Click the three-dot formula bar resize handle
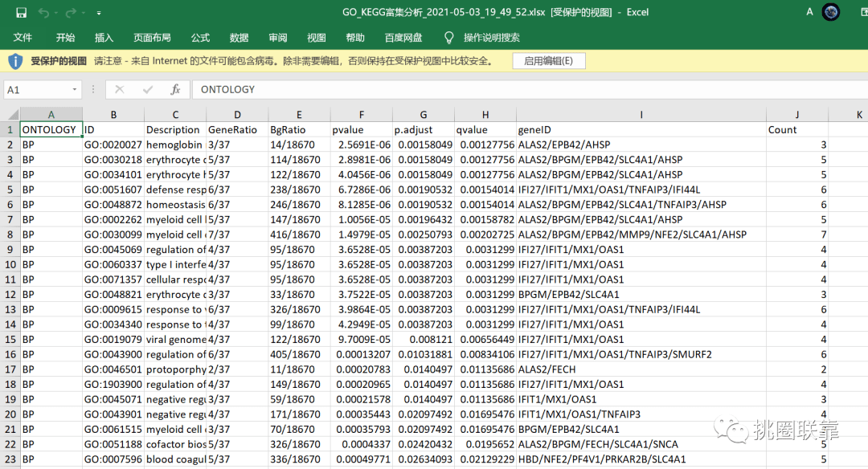The image size is (868, 469). [x=93, y=89]
